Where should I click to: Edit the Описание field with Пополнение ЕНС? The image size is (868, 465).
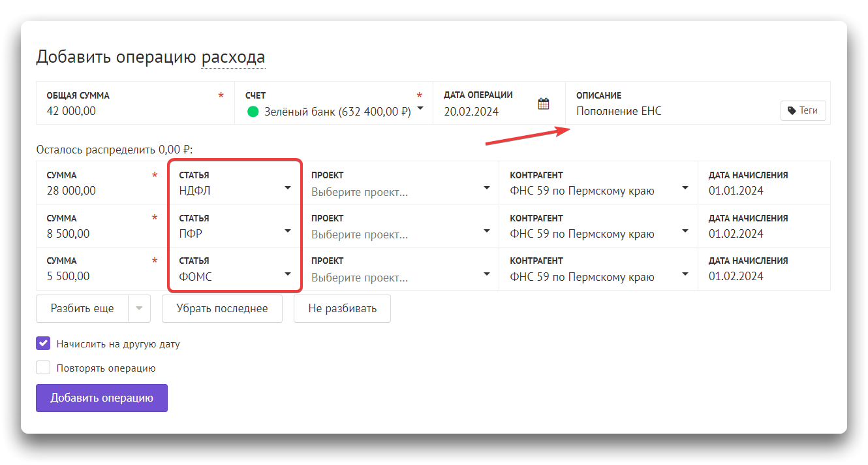point(672,111)
